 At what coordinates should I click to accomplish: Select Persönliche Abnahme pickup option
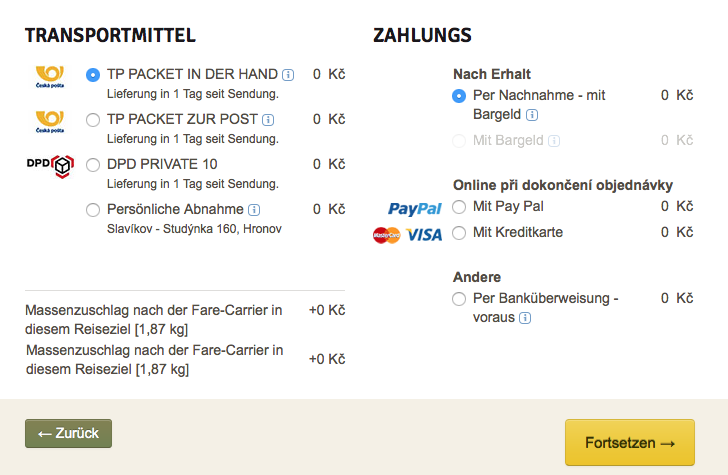(x=93, y=210)
